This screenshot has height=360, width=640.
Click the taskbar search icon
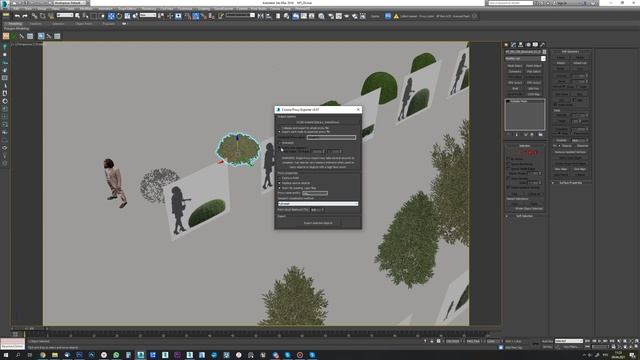pos(18,355)
